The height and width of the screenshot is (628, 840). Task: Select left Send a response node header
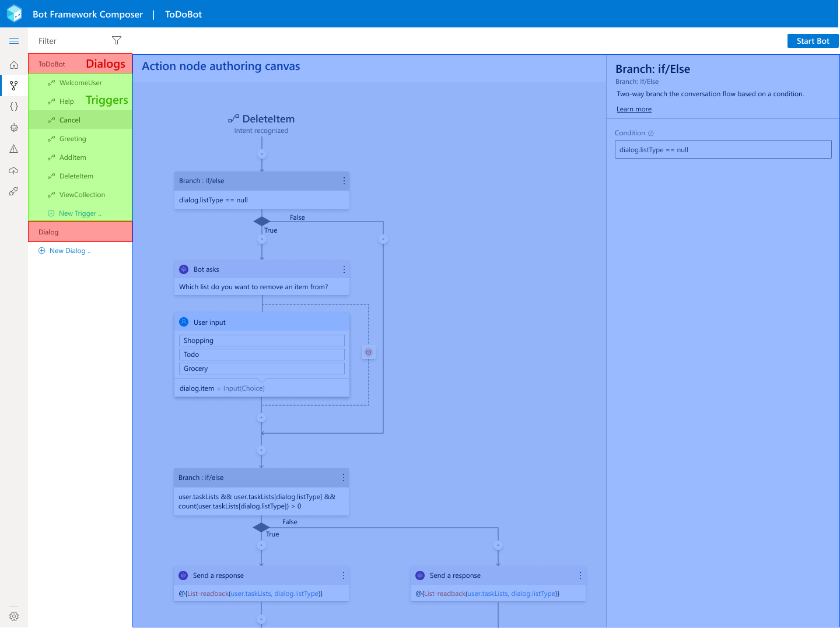point(261,576)
